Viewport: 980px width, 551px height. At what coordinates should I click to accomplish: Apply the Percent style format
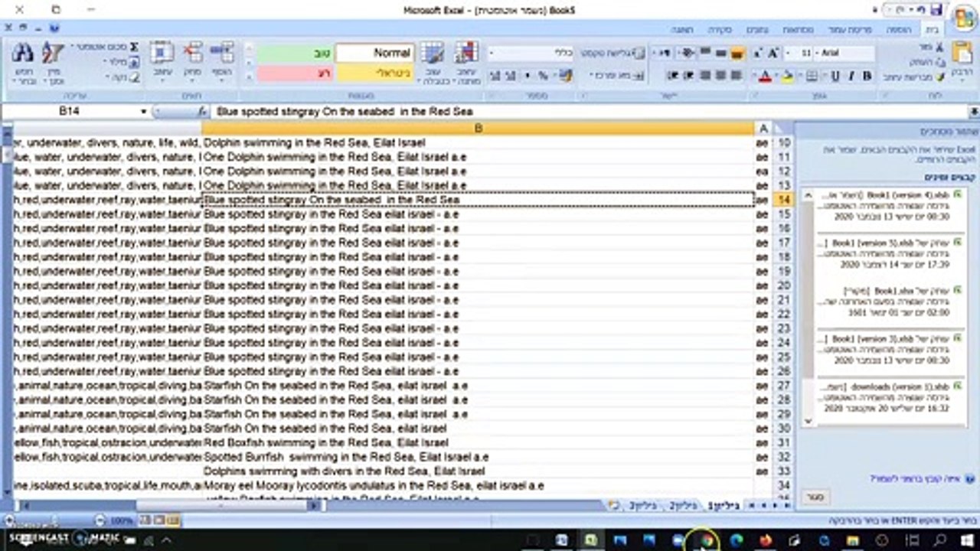[543, 76]
